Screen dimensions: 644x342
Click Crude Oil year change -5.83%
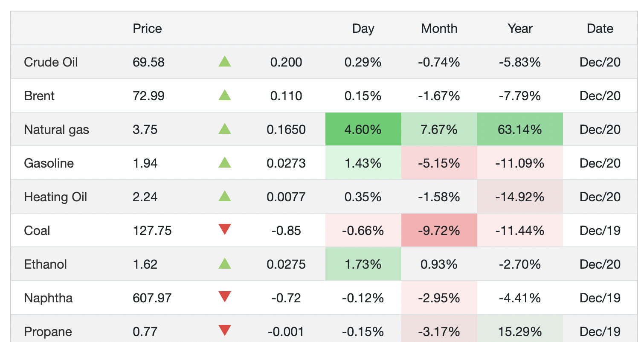click(x=520, y=62)
